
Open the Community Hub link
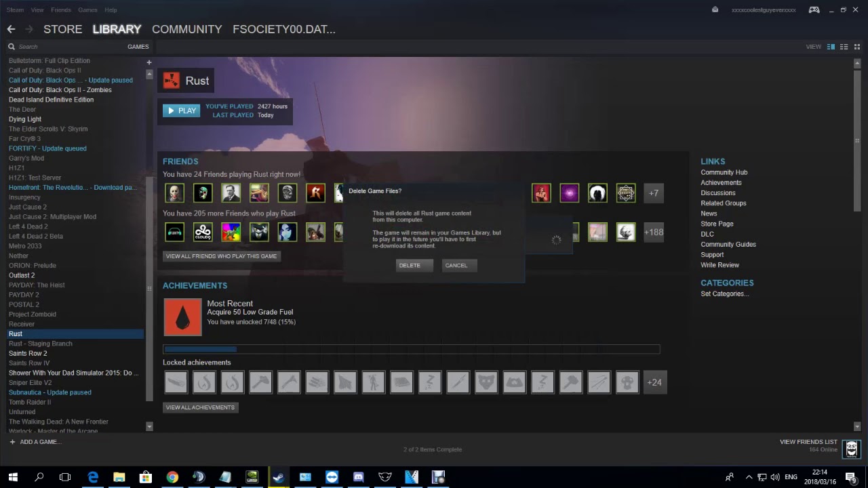pyautogui.click(x=724, y=172)
